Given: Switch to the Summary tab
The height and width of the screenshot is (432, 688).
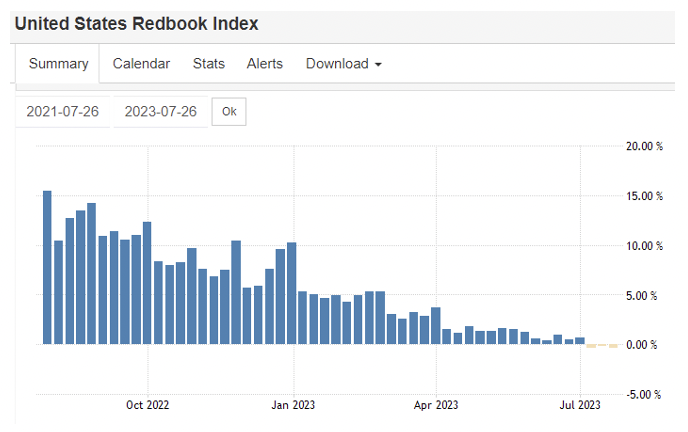Looking at the screenshot, I should point(59,63).
